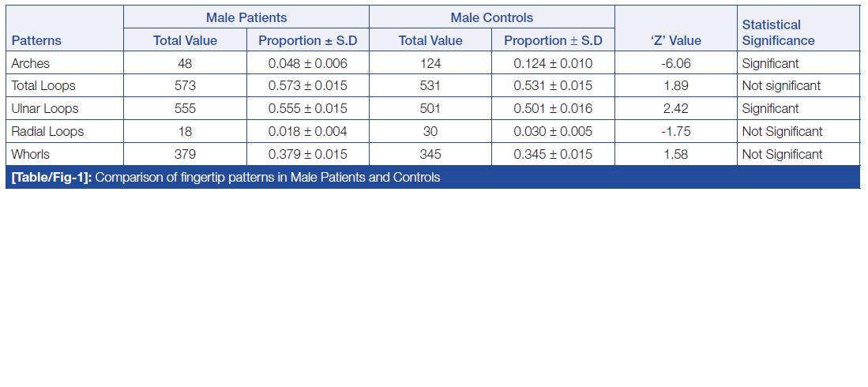Image resolution: width=868 pixels, height=387 pixels.
Task: Click the Arches Z value -6.06
Action: point(676,63)
